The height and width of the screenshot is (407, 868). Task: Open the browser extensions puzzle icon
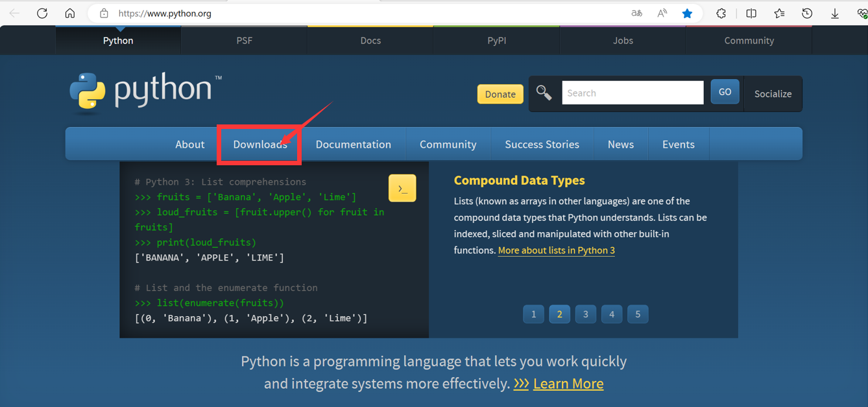721,13
